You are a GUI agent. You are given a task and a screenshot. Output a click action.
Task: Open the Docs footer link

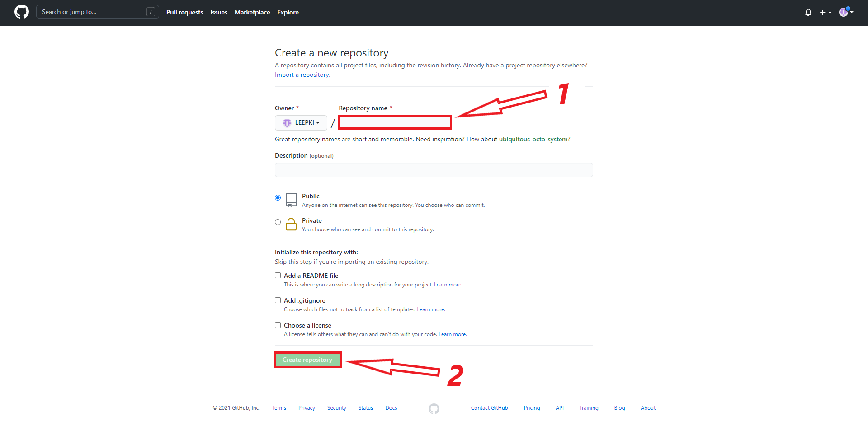[391, 408]
